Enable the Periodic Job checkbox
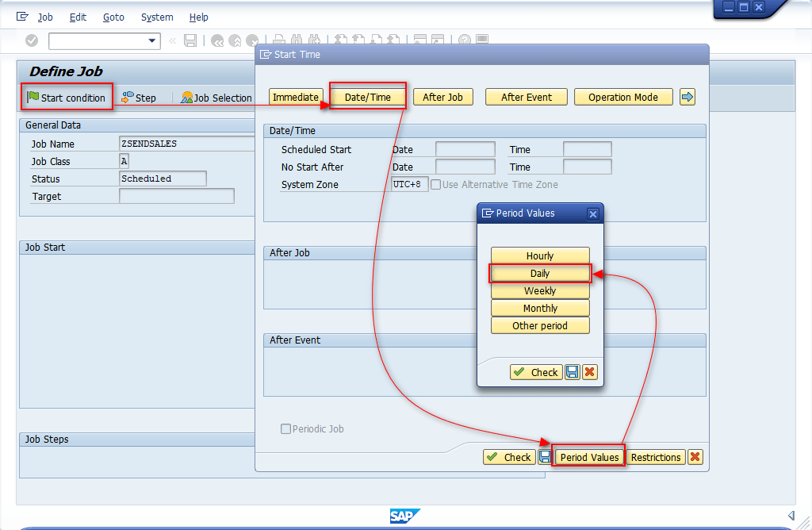 [x=285, y=429]
